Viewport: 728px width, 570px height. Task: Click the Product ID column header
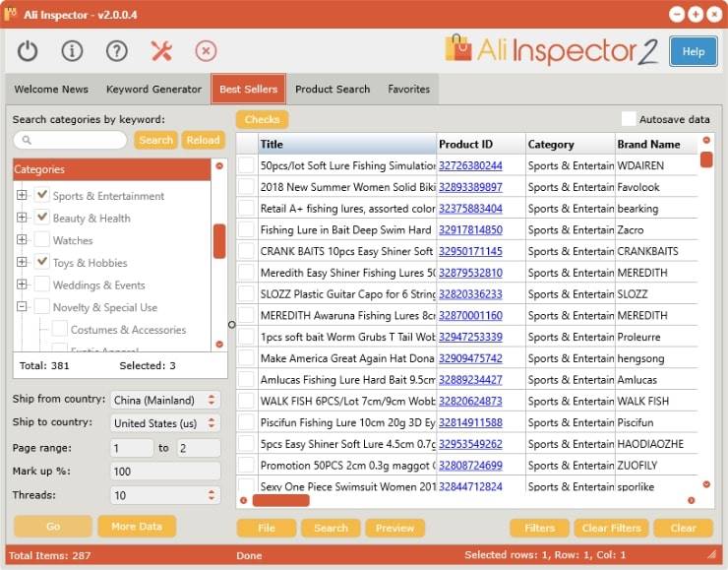point(481,145)
